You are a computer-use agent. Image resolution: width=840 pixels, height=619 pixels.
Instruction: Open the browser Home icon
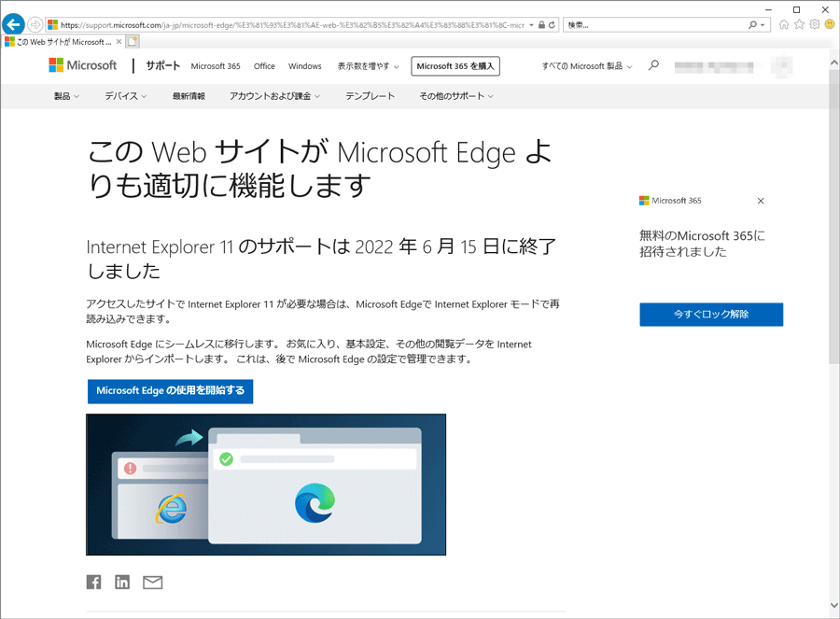[784, 24]
